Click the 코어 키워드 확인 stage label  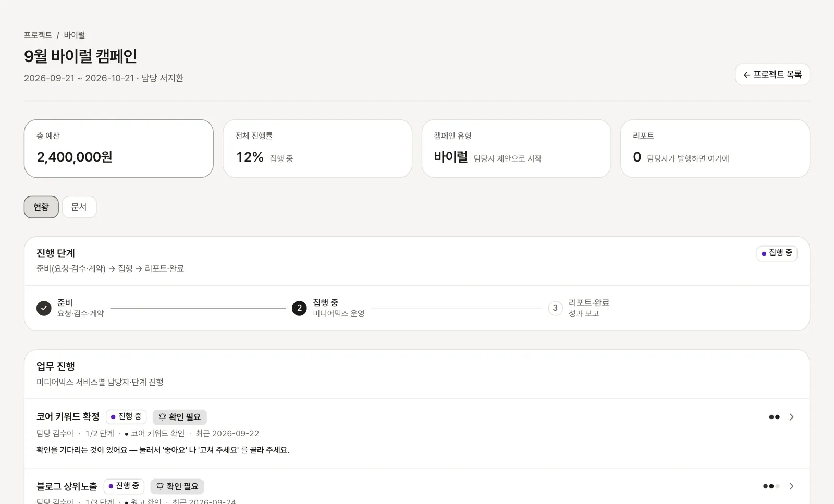point(157,434)
